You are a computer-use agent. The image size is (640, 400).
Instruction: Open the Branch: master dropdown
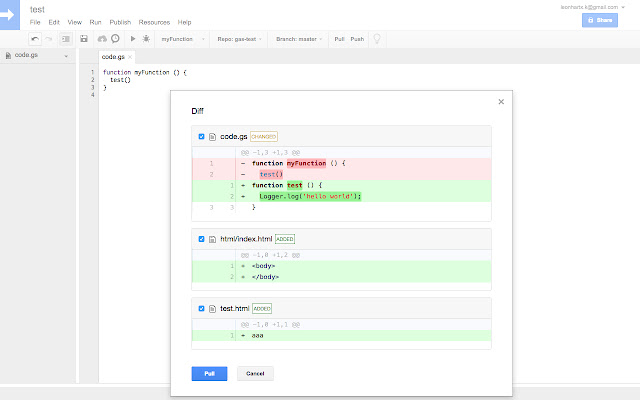298,39
